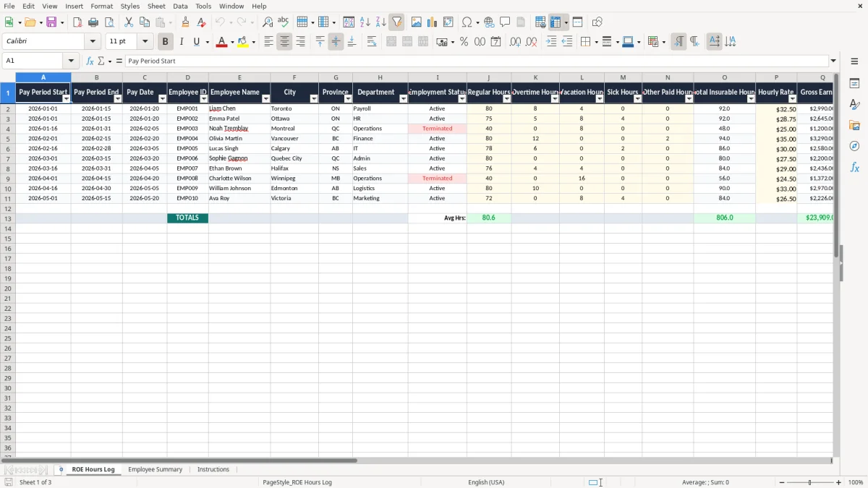Click the Insert Comment icon
Image resolution: width=868 pixels, height=488 pixels.
coord(505,22)
